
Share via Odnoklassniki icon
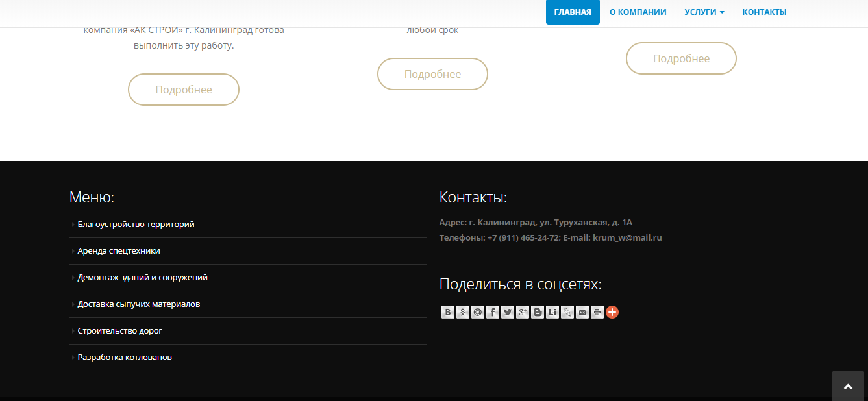point(463,312)
